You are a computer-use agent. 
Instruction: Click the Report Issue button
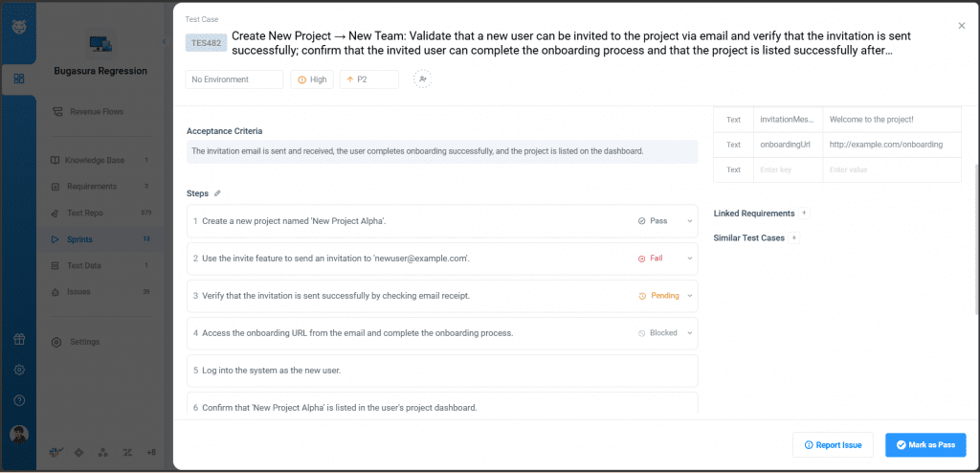coord(833,445)
